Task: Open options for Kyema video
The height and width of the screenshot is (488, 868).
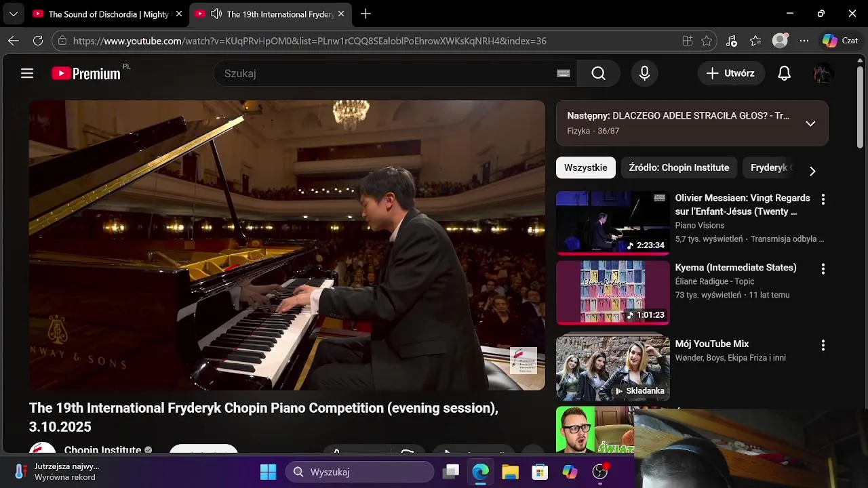Action: coord(823,269)
